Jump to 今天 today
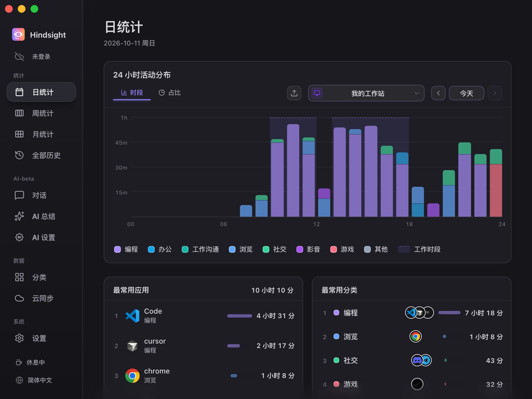Image resolution: width=532 pixels, height=399 pixels. click(x=467, y=93)
